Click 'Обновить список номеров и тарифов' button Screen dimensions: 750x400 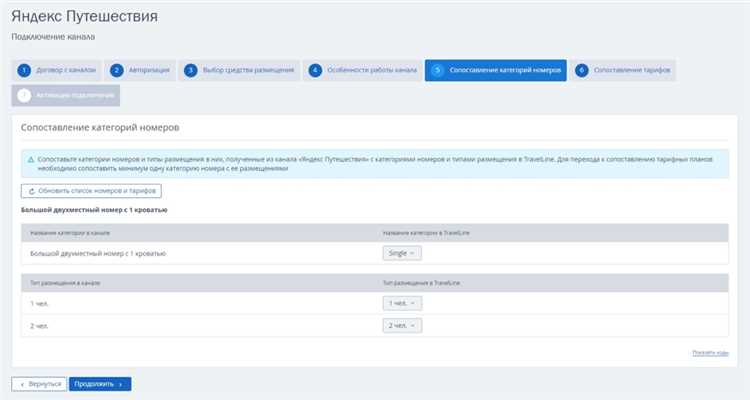(91, 191)
